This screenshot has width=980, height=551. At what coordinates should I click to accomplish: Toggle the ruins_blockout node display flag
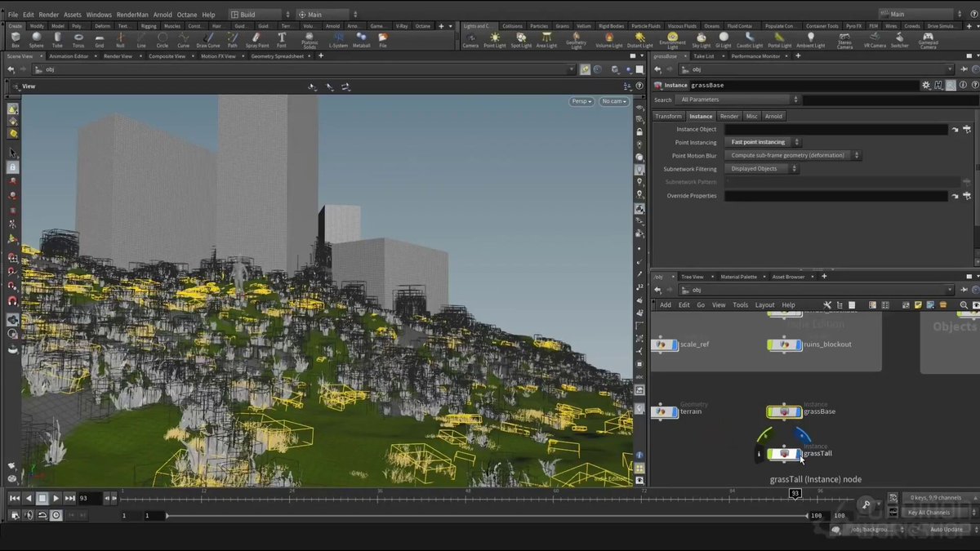(x=799, y=344)
